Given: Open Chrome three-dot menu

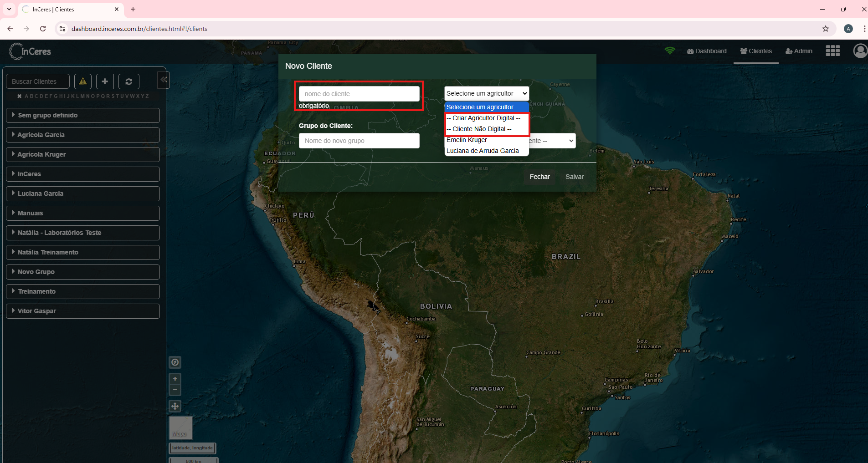Looking at the screenshot, I should 864,29.
